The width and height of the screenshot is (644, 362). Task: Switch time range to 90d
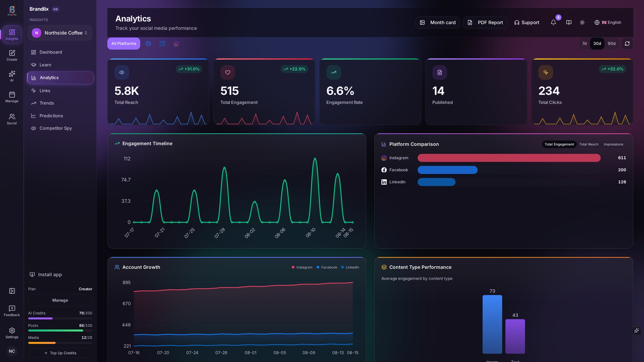tap(611, 44)
